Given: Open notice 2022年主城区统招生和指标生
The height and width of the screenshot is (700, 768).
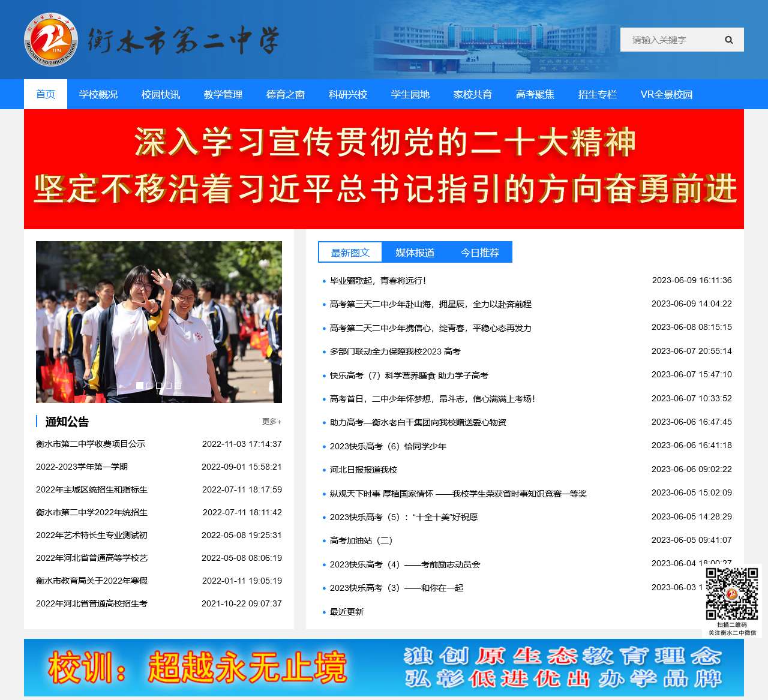Looking at the screenshot, I should click(x=92, y=489).
